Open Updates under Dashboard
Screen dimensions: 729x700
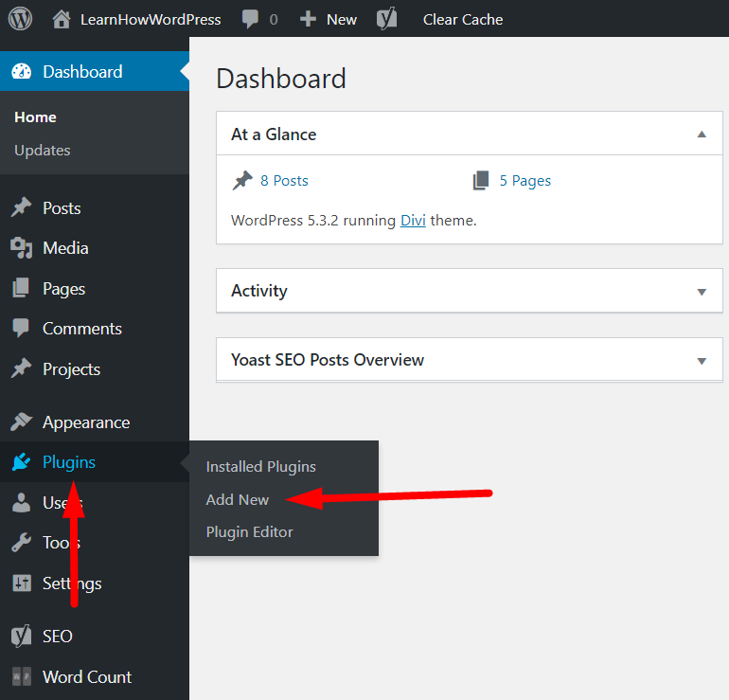pos(43,151)
